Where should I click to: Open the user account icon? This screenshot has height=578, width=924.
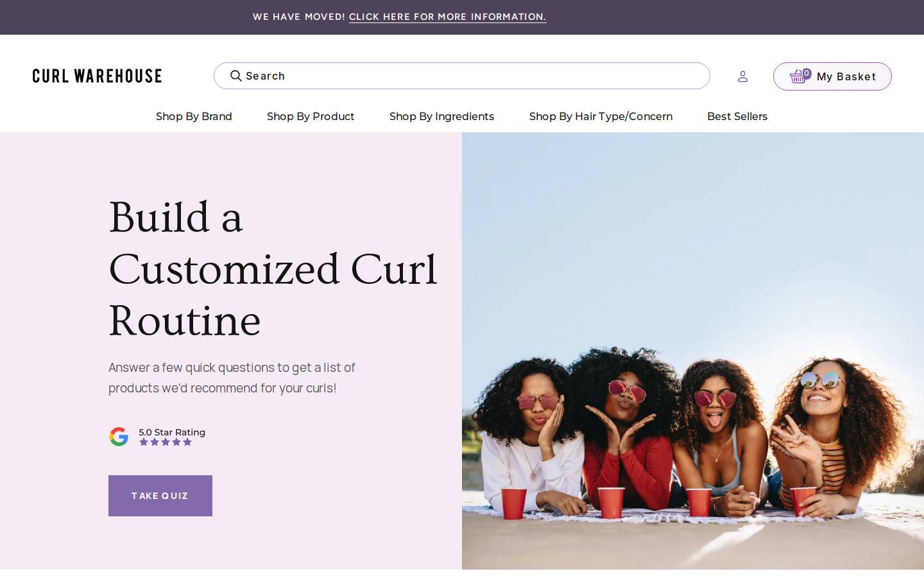pos(742,76)
